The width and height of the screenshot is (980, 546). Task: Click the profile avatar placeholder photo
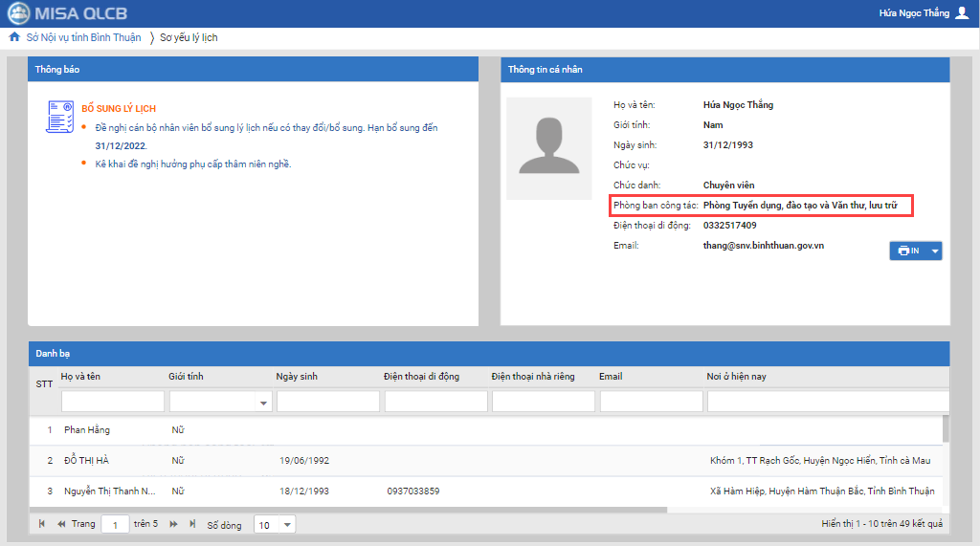[548, 148]
